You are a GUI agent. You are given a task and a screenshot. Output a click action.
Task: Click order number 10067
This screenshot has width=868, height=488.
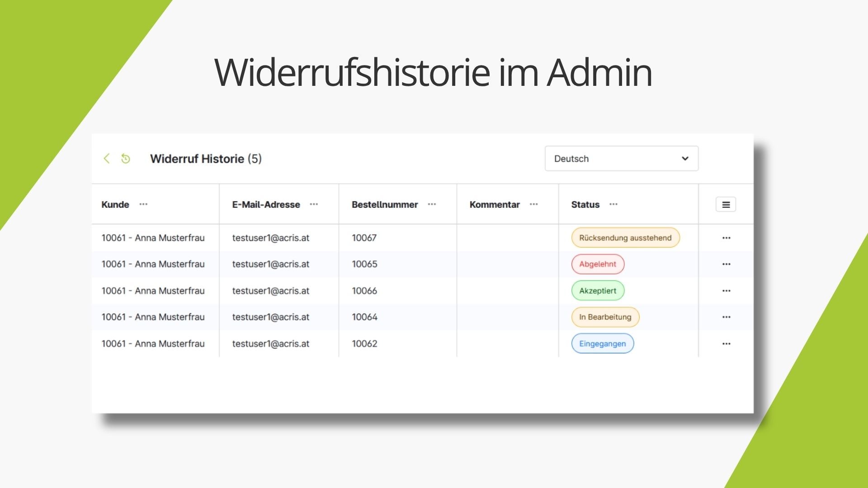364,238
